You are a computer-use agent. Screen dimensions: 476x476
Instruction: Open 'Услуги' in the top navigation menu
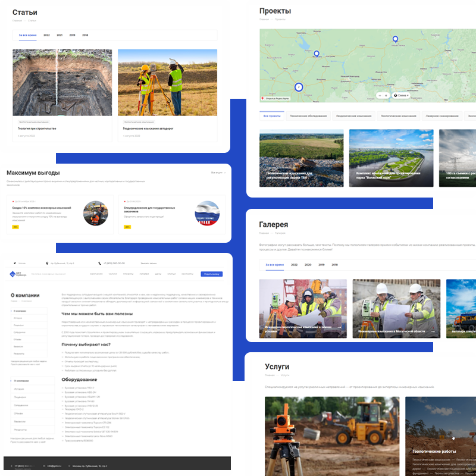112,274
